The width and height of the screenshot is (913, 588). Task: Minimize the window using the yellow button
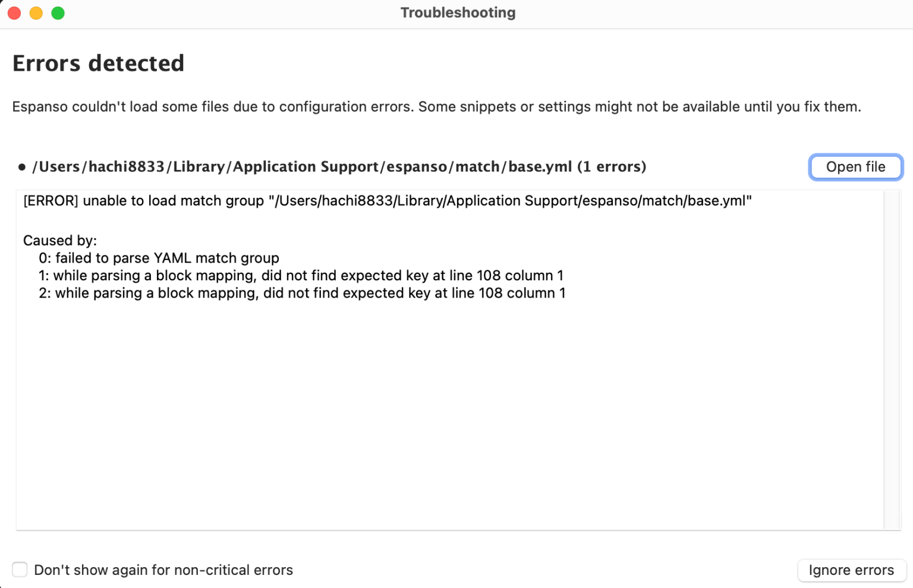pos(36,13)
